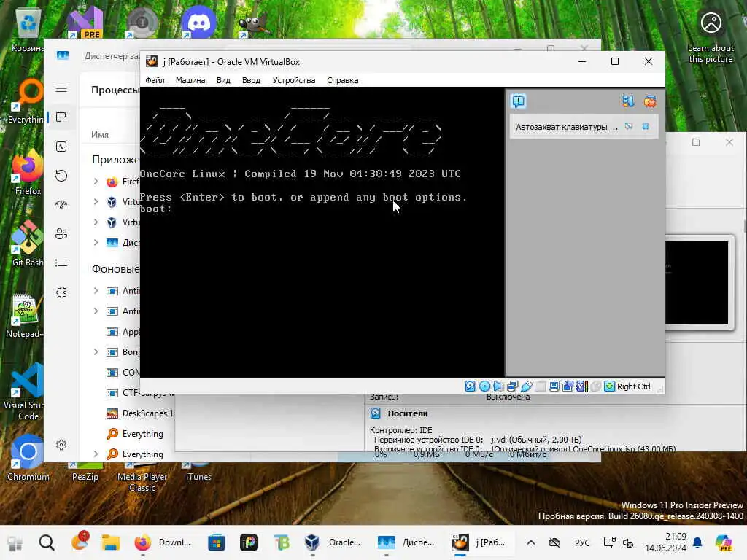This screenshot has height=560, width=747.
Task: Open the Users page in Task Manager sidebar
Action: point(61,234)
